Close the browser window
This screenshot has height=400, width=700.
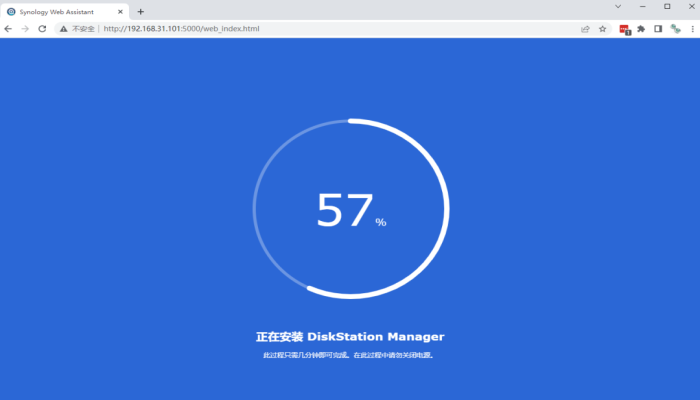(x=692, y=6)
